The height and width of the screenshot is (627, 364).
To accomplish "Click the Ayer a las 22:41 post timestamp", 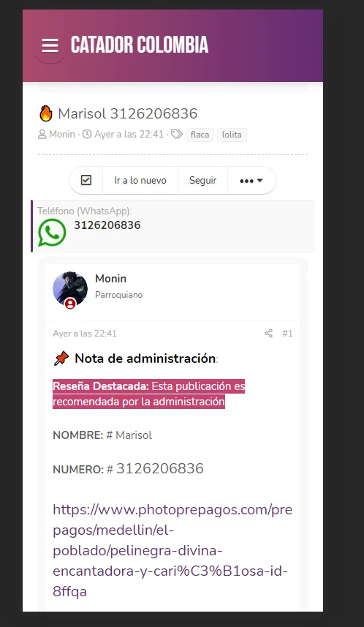I will click(x=85, y=334).
